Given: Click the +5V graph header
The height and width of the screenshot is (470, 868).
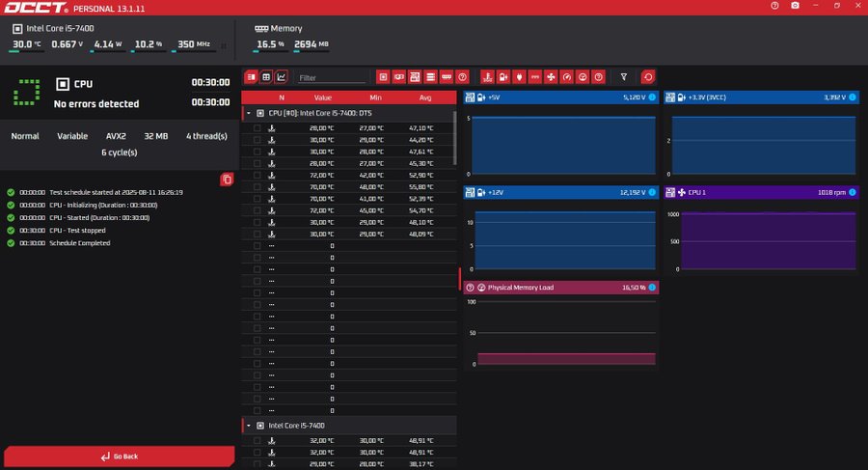Looking at the screenshot, I should tap(560, 97).
